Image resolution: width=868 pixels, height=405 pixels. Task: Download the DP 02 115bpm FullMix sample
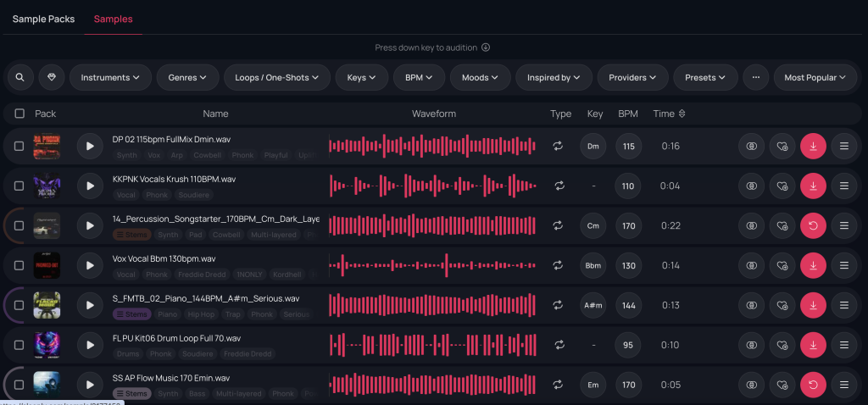[x=813, y=146]
